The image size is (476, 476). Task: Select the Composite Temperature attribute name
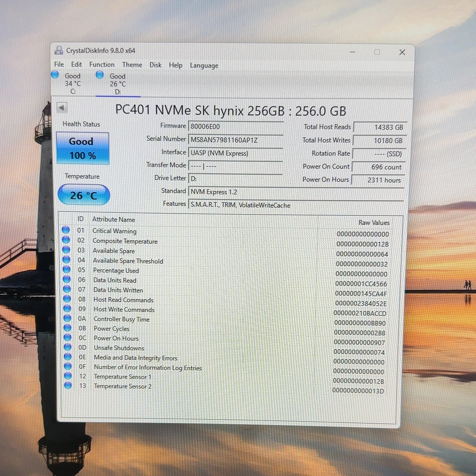point(125,241)
